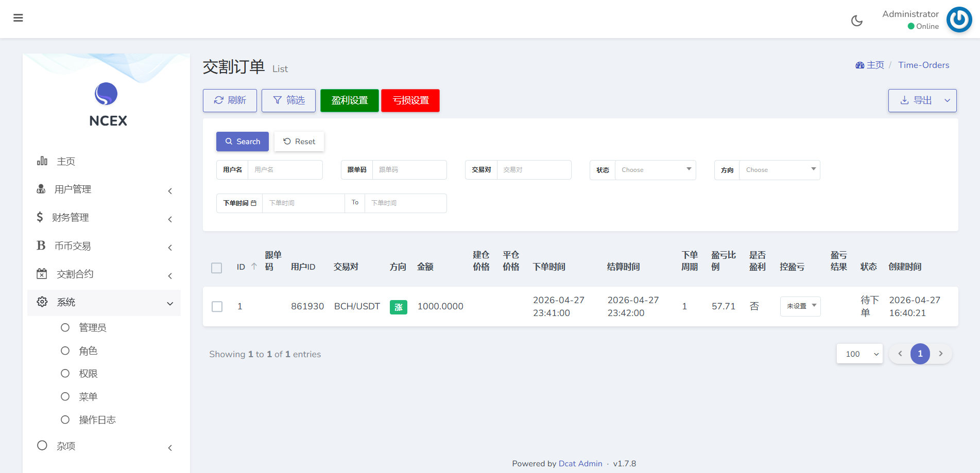Image resolution: width=980 pixels, height=473 pixels.
Task: Open the 方向 Choose dropdown
Action: pos(779,170)
